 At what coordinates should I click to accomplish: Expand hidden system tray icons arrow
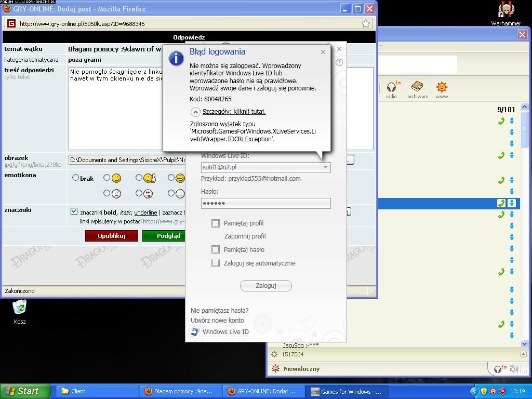[474, 391]
